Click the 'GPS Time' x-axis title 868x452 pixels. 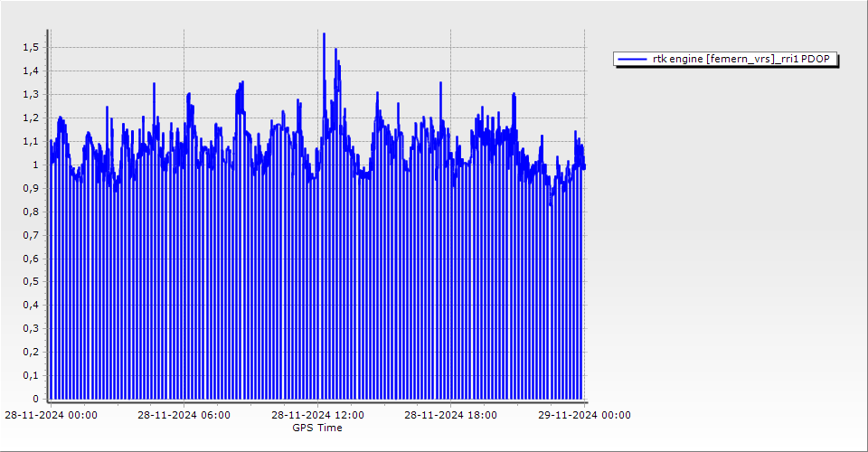[x=317, y=428]
